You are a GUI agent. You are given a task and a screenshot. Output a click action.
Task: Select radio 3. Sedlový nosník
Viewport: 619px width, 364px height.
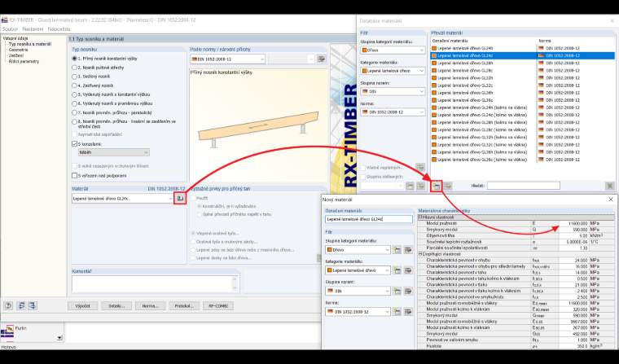click(x=74, y=77)
